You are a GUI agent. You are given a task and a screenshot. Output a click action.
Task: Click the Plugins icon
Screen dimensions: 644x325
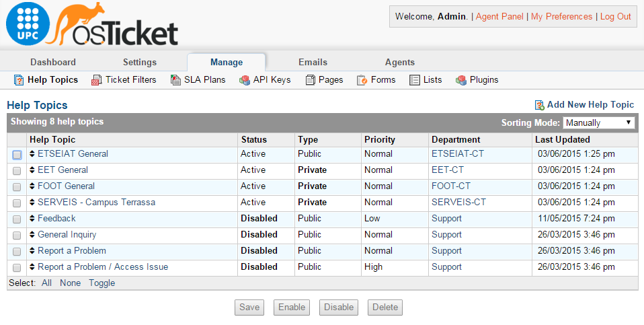(x=461, y=80)
